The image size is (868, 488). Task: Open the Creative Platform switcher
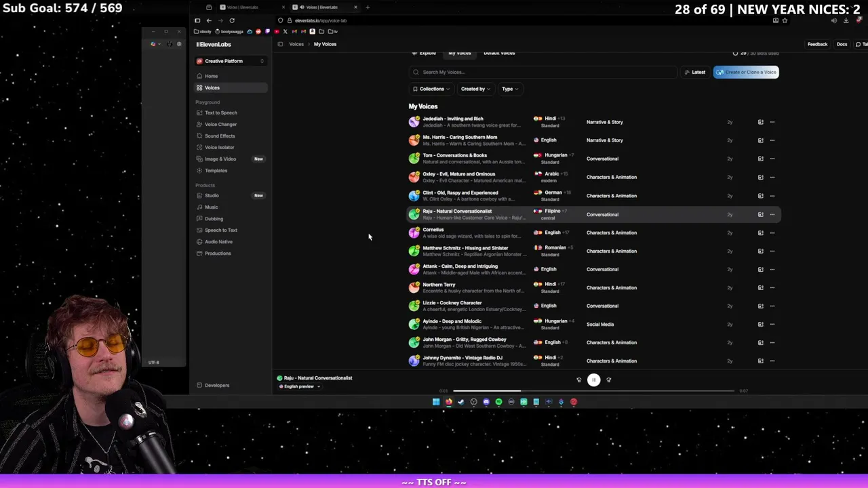tap(231, 61)
